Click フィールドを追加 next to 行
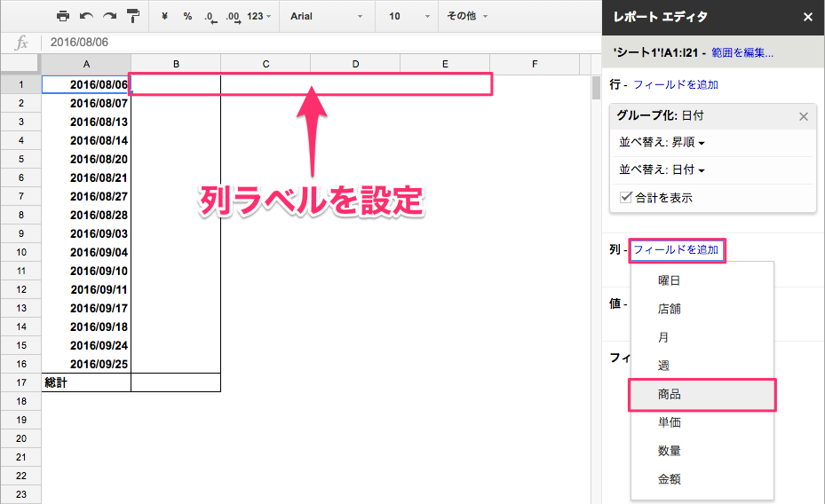825x504 pixels. tap(676, 84)
